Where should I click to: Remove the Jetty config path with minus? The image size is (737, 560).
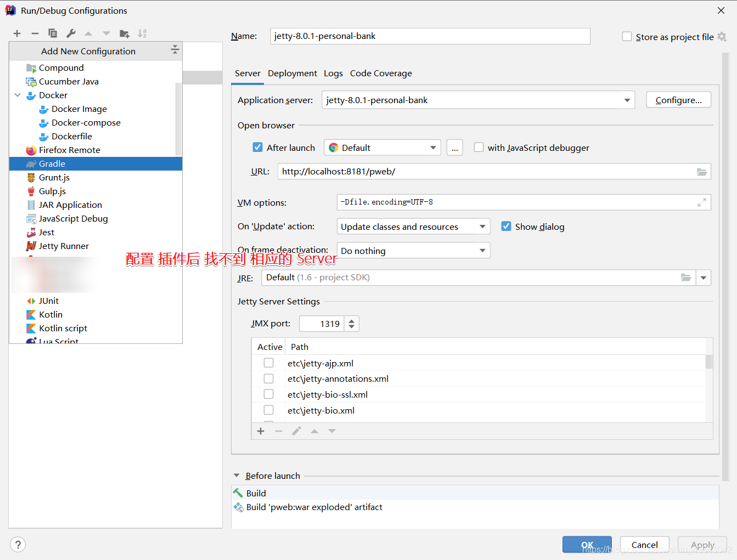click(279, 431)
